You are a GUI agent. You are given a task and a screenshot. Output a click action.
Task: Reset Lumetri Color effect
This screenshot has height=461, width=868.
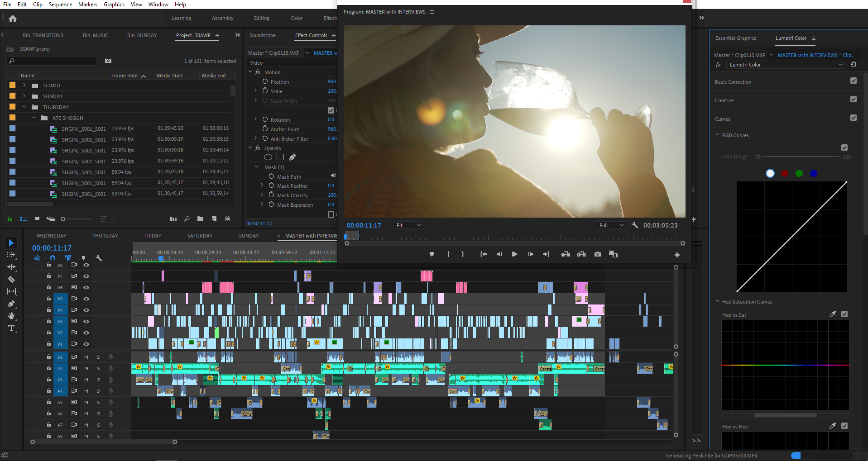[854, 65]
